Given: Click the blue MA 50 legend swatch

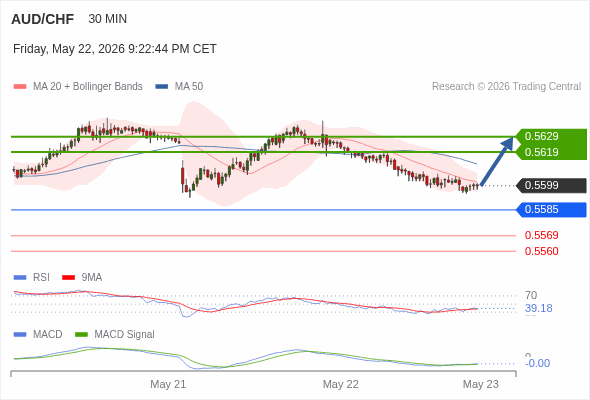Looking at the screenshot, I should 162,87.
